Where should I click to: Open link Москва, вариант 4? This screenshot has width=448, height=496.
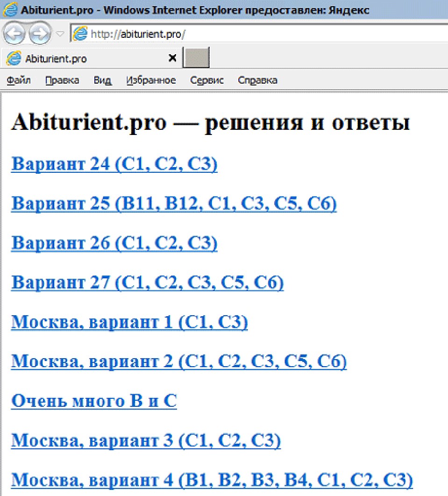[x=212, y=480]
